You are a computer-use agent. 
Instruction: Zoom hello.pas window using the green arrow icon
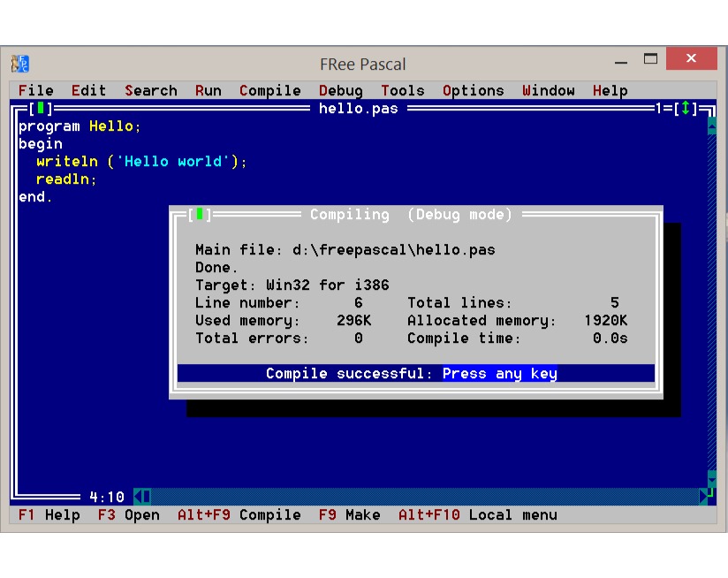[x=686, y=109]
